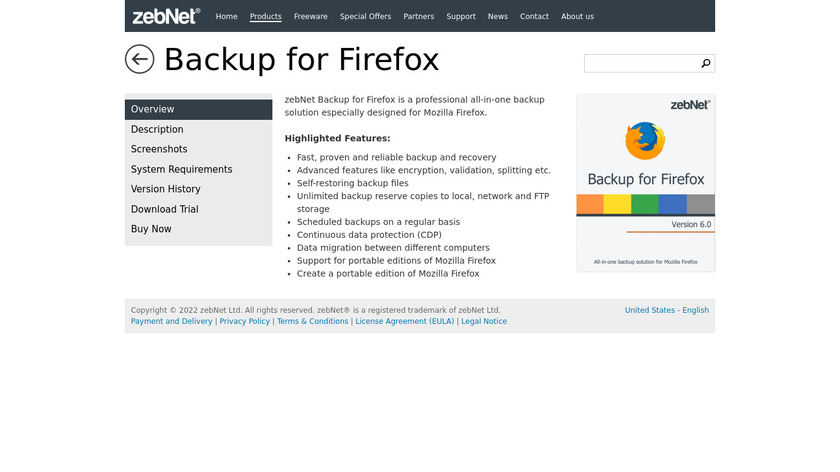Viewport: 840px width, 472px height.
Task: Click the 'Version 6.0' label on box
Action: [691, 224]
